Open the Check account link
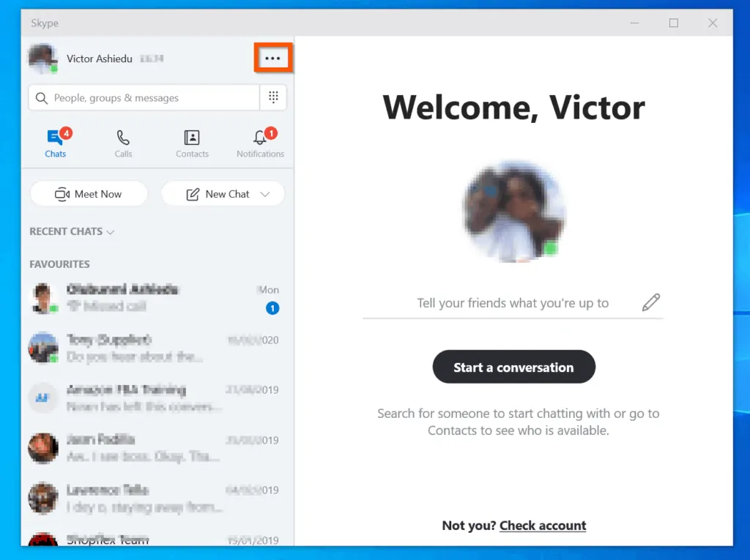This screenshot has width=750, height=560. click(543, 526)
